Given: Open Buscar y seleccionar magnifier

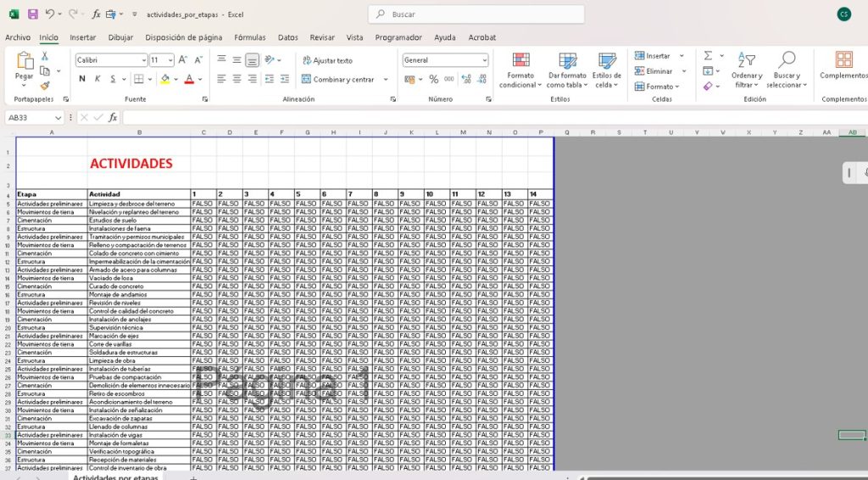Looking at the screenshot, I should pyautogui.click(x=787, y=70).
